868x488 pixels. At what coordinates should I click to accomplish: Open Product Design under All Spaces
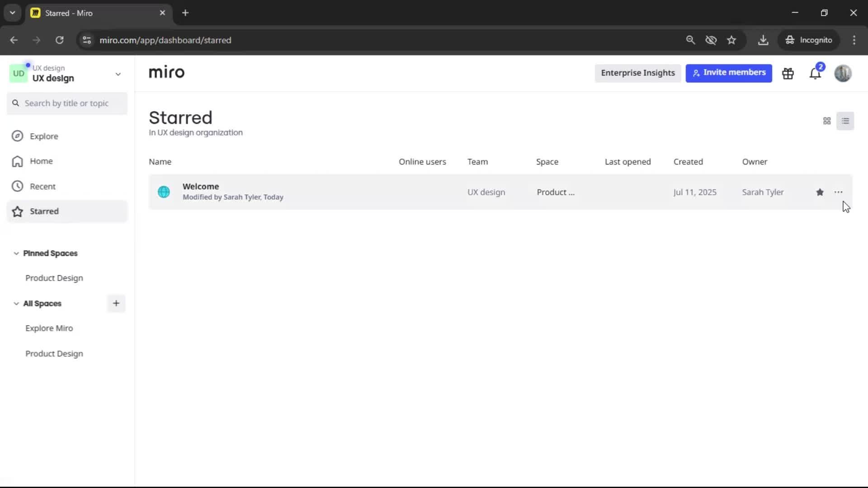point(54,354)
